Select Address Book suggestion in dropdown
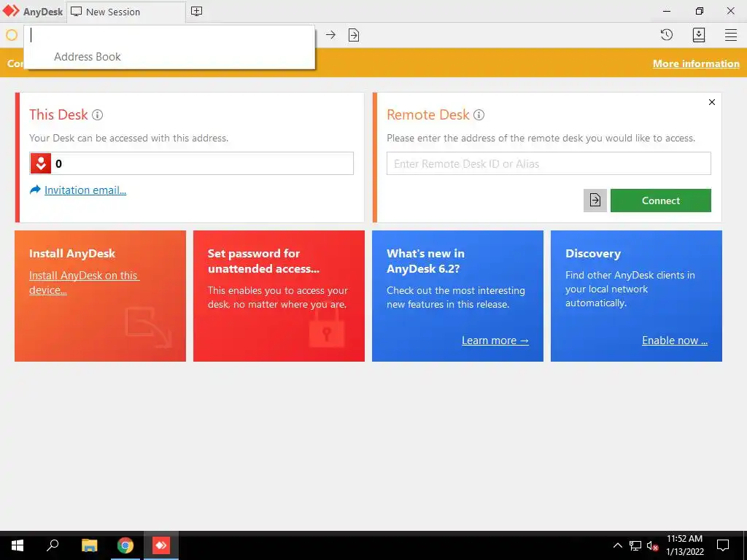The height and width of the screenshot is (560, 747). [169, 57]
